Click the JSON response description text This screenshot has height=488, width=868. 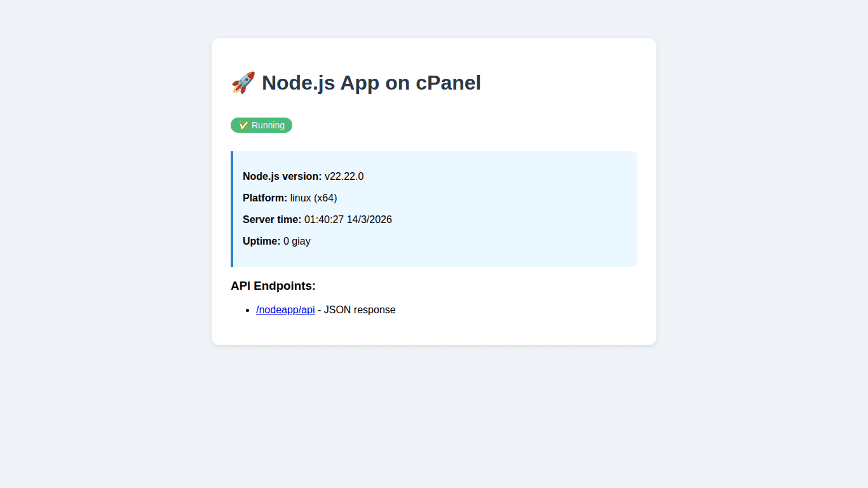[359, 309]
